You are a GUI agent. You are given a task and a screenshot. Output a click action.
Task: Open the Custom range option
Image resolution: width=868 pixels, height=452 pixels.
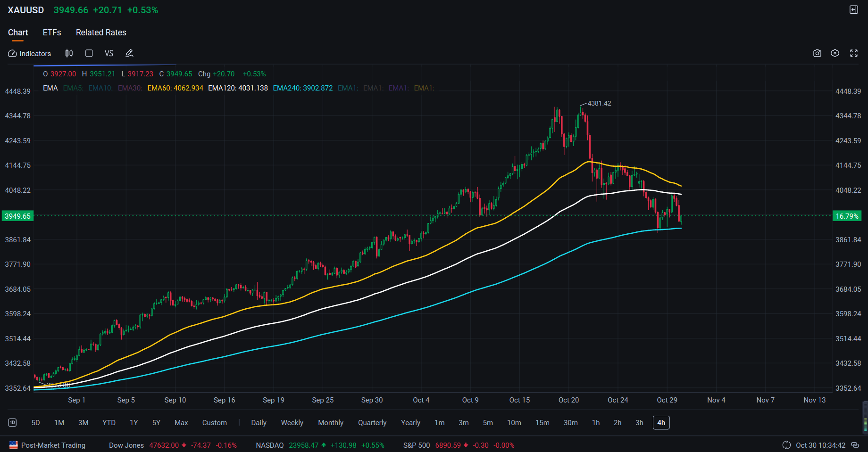point(215,423)
